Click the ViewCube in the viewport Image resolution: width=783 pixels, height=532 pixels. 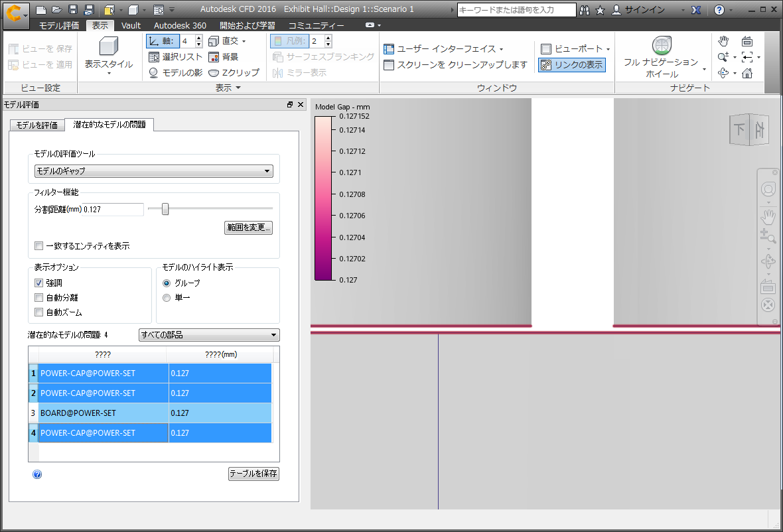[x=750, y=130]
